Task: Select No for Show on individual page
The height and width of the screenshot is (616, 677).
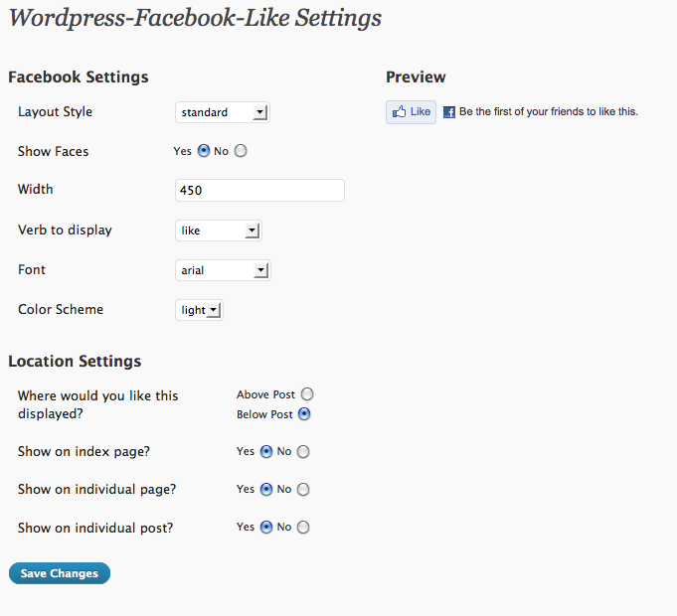Action: (303, 489)
